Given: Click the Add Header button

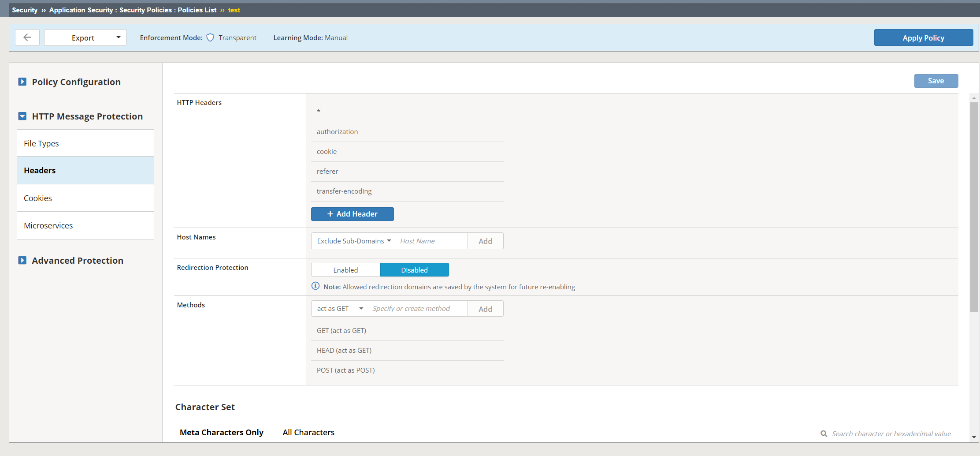Looking at the screenshot, I should (x=352, y=214).
